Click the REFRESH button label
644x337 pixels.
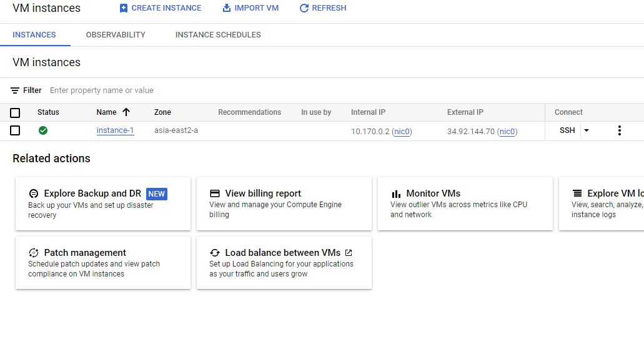click(x=329, y=8)
